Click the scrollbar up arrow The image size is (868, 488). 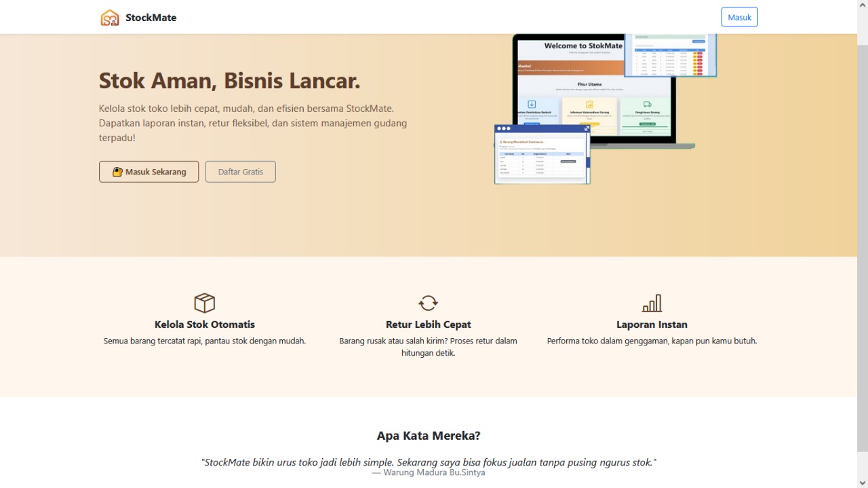click(862, 5)
